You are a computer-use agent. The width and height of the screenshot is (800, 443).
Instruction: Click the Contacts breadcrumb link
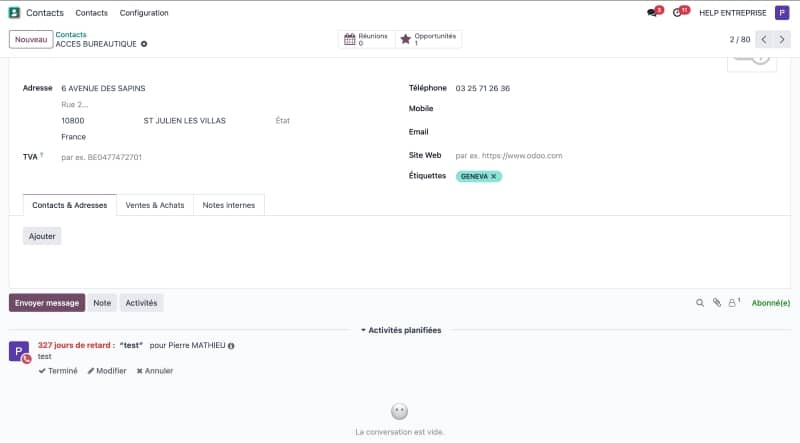coord(71,35)
